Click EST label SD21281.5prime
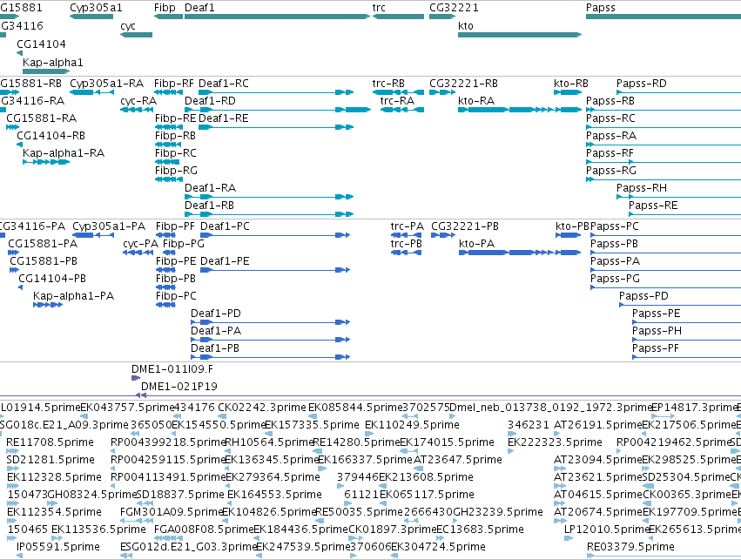 51,460
